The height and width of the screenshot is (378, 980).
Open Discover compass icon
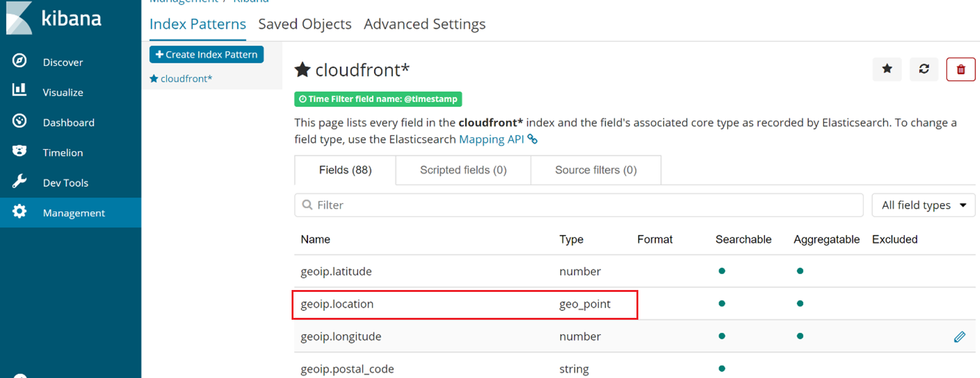point(20,61)
